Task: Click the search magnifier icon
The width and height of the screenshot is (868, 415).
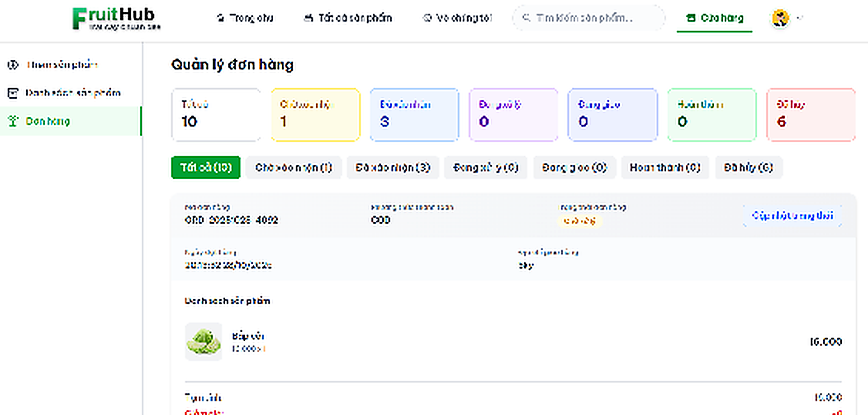Action: [526, 18]
